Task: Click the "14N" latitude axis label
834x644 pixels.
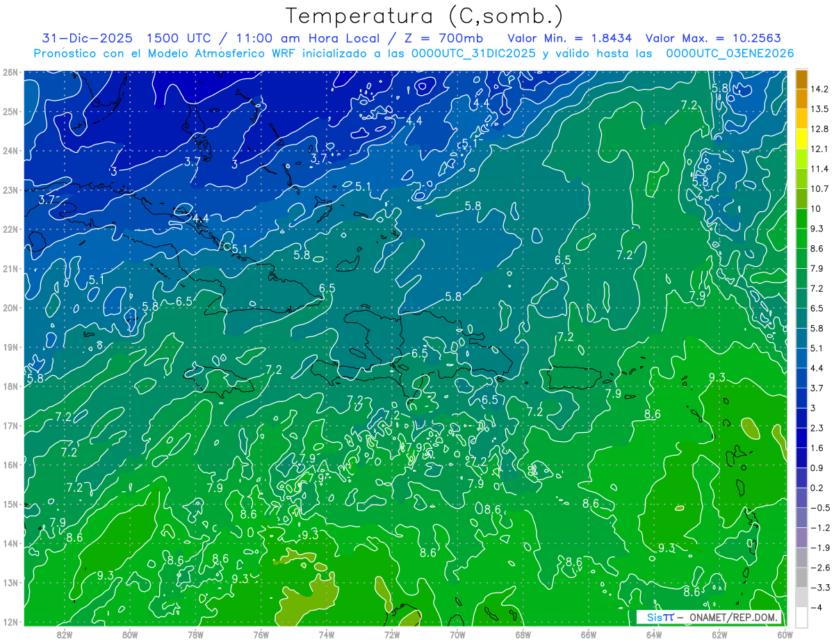Action: coord(10,543)
